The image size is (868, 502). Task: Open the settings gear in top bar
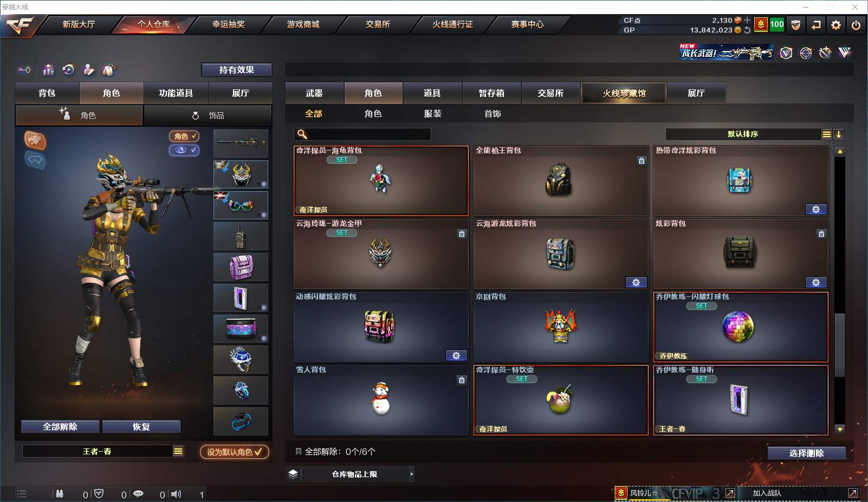point(836,25)
